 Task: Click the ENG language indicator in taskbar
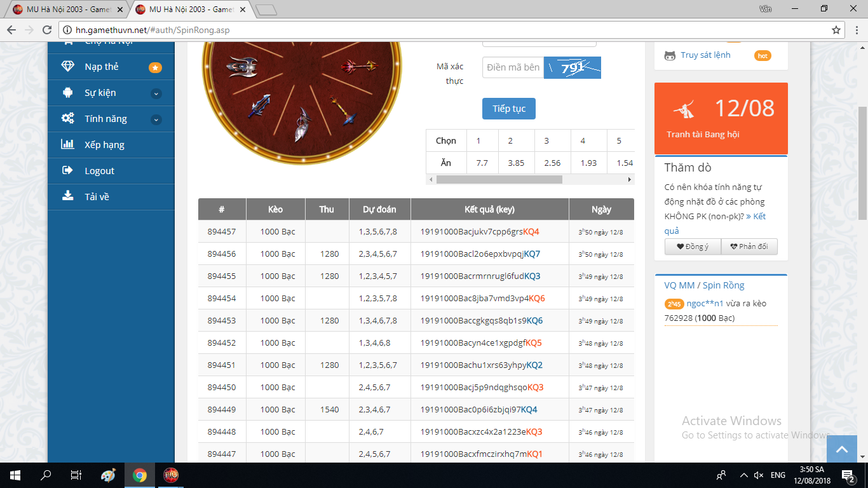tap(778, 475)
